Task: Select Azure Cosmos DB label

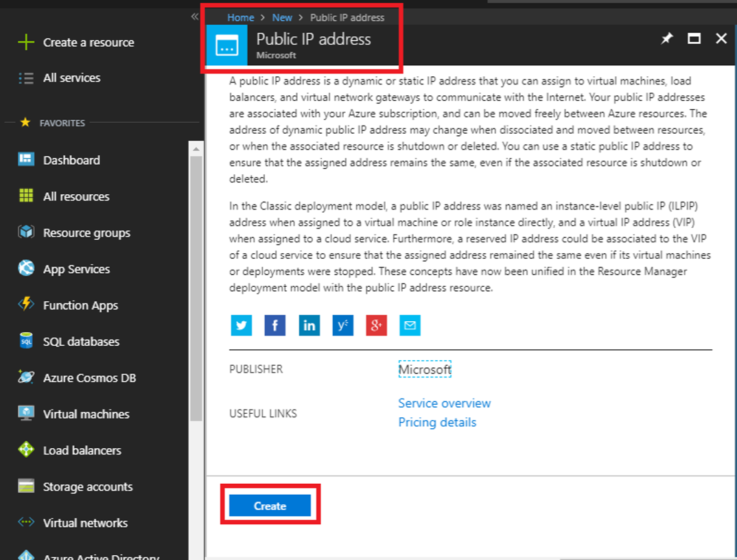Action: tap(90, 377)
